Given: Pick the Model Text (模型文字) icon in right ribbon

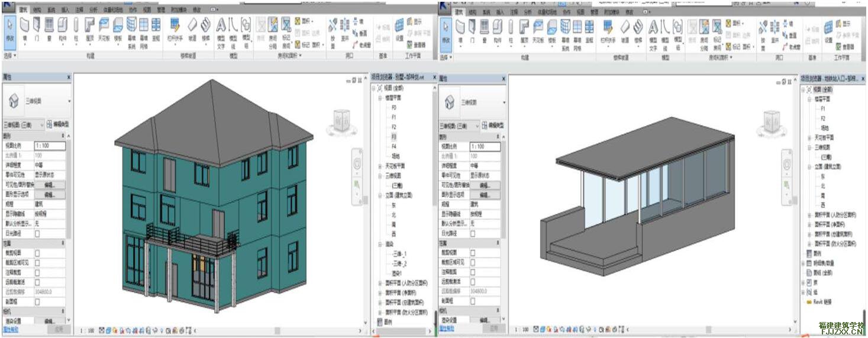Looking at the screenshot, I should [x=653, y=30].
